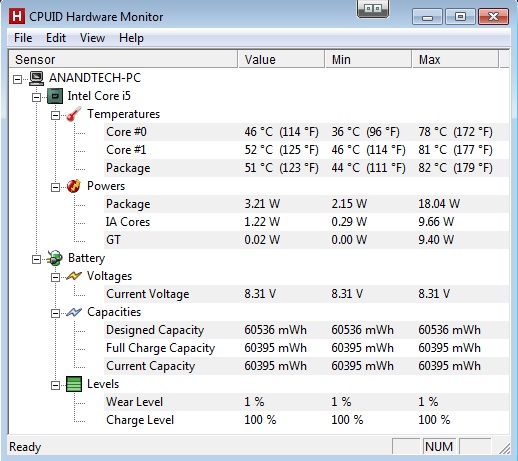Select the Intel Core i5 label

click(99, 96)
